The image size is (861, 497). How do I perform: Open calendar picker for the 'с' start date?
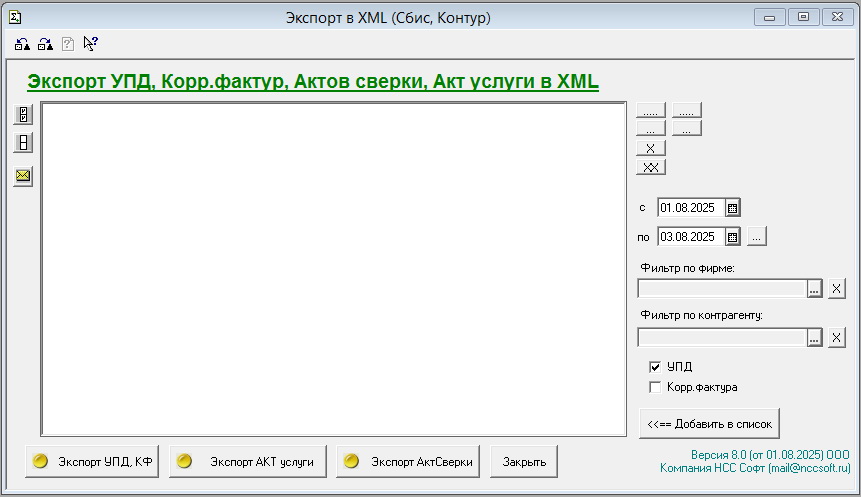(732, 208)
